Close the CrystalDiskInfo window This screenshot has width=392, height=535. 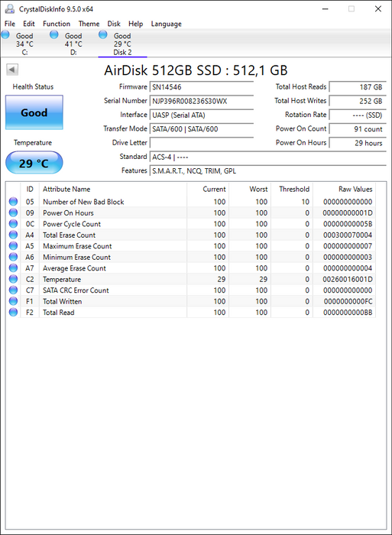click(378, 9)
